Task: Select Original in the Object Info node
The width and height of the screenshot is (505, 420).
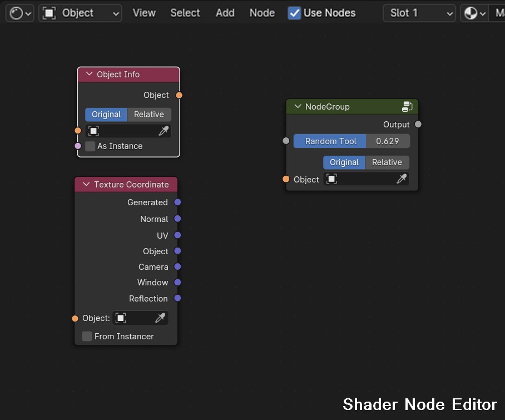Action: [x=106, y=115]
